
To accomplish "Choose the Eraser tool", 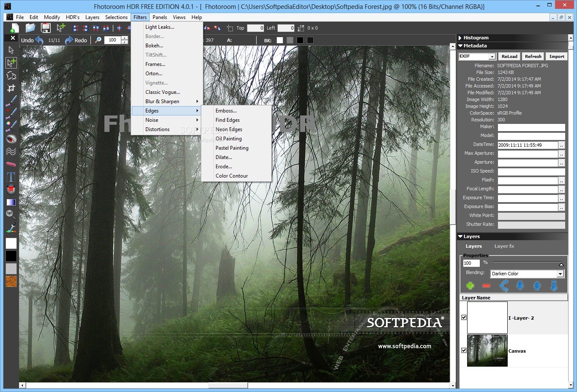I will point(11,164).
